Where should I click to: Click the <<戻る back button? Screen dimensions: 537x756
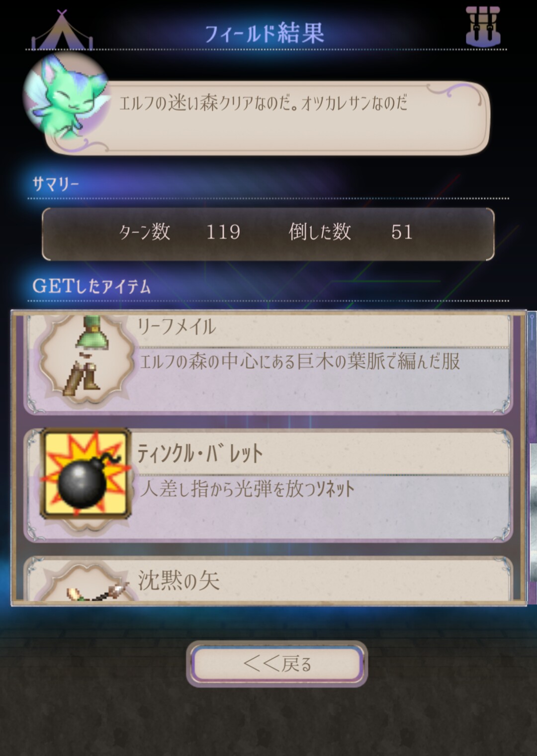[x=277, y=664]
